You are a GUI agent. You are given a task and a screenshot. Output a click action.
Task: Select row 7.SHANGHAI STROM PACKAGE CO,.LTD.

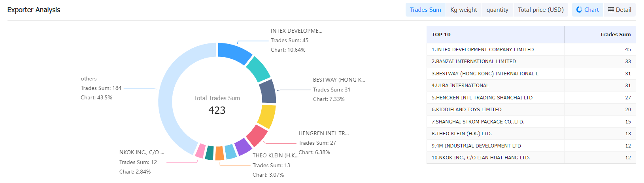531,121
